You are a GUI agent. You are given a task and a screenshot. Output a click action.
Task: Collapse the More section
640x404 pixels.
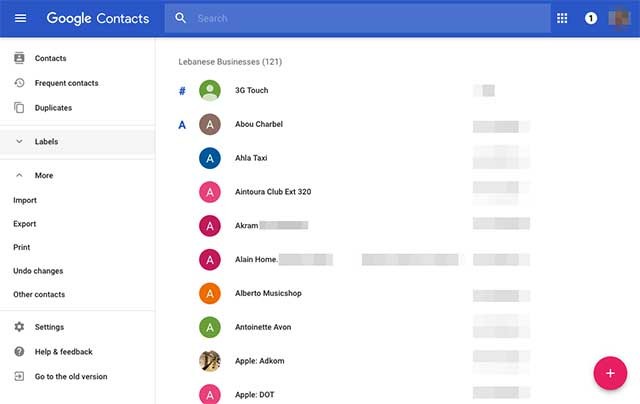tap(19, 175)
